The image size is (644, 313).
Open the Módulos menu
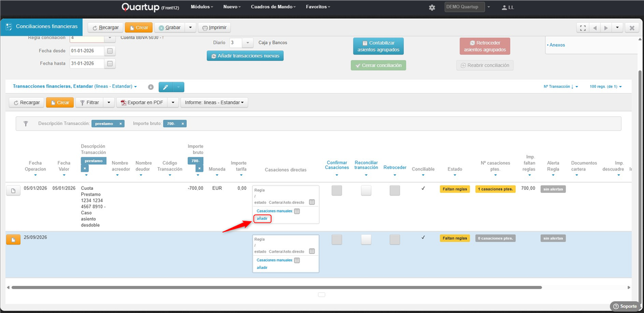[x=203, y=7]
